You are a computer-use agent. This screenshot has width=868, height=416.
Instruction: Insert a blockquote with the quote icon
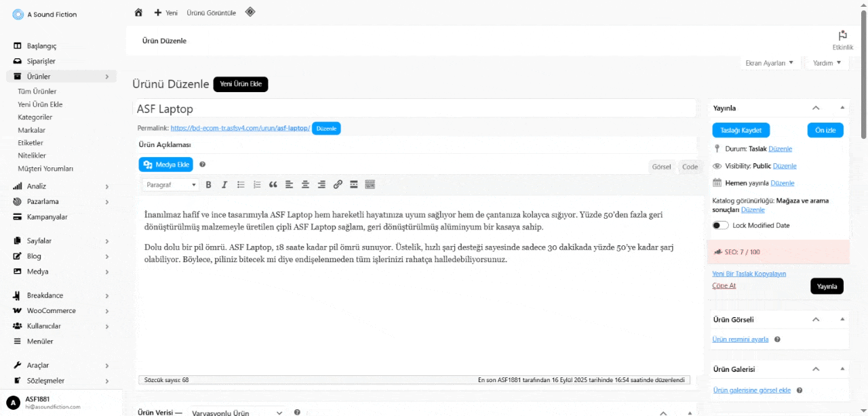coord(273,184)
